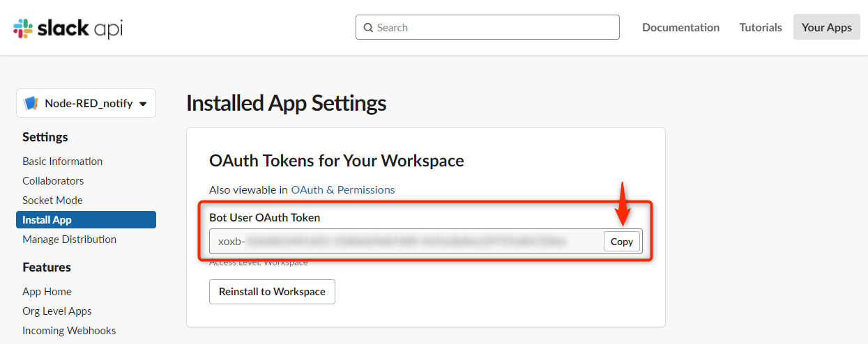The image size is (868, 344).
Task: Copy the Bot User OAuth Token
Action: tap(621, 242)
